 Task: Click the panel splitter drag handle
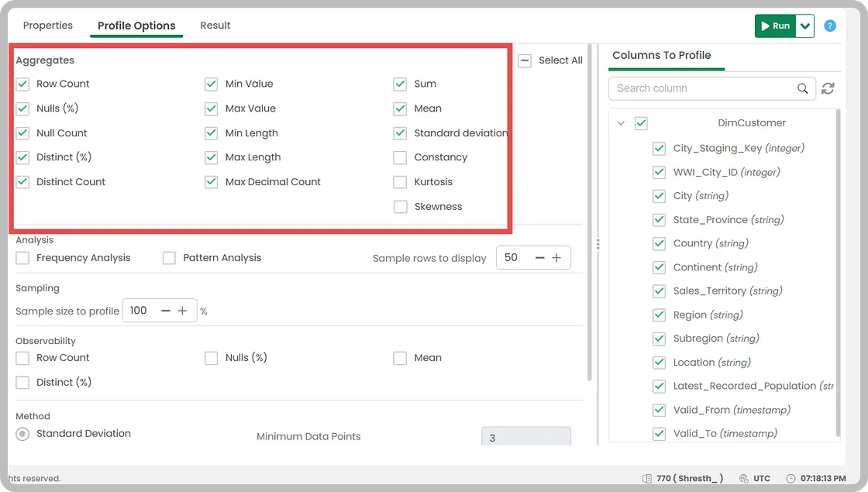[598, 244]
